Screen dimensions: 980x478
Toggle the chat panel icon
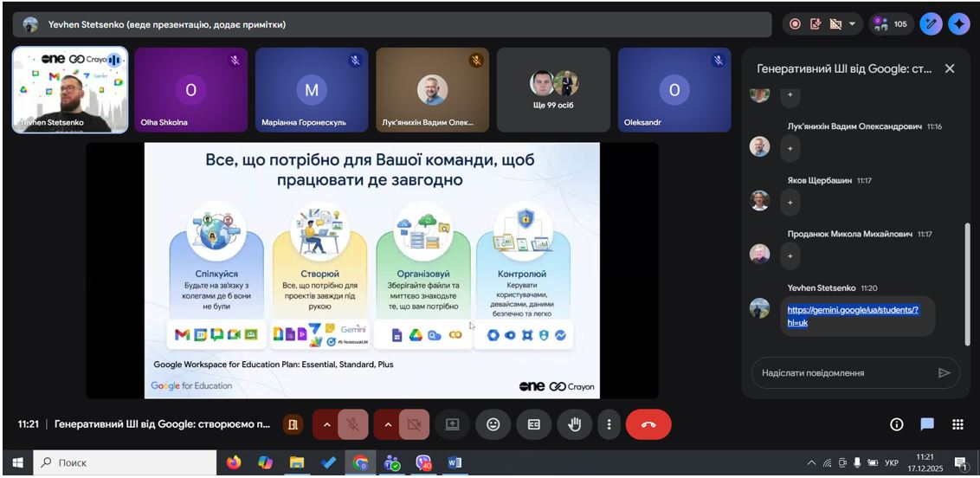click(927, 424)
